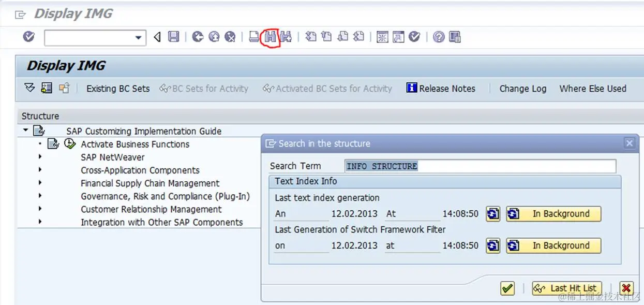Click the third icon before Existing BC Sets
The width and height of the screenshot is (644, 305).
click(64, 88)
